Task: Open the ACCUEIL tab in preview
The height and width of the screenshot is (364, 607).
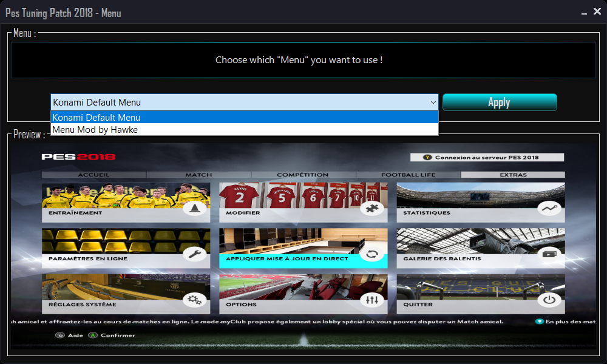Action: [93, 175]
